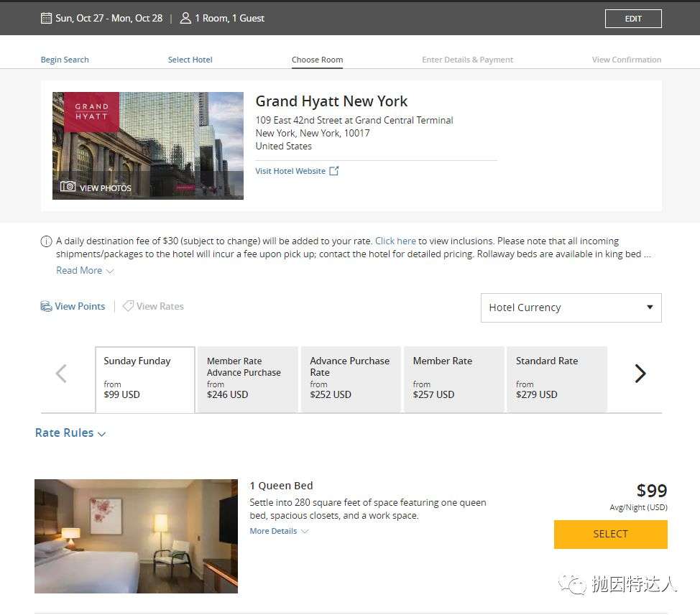Select the Member Rate Advance Purchase tab
The width and height of the screenshot is (700, 615).
(x=247, y=379)
